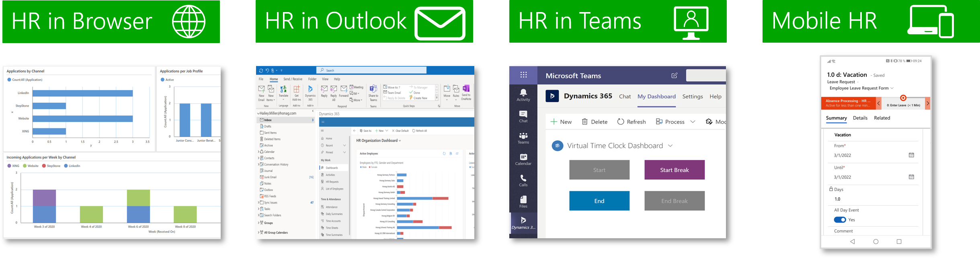Open HR Organization Dashboard view dropdown
The image size is (980, 258).
pyautogui.click(x=400, y=140)
